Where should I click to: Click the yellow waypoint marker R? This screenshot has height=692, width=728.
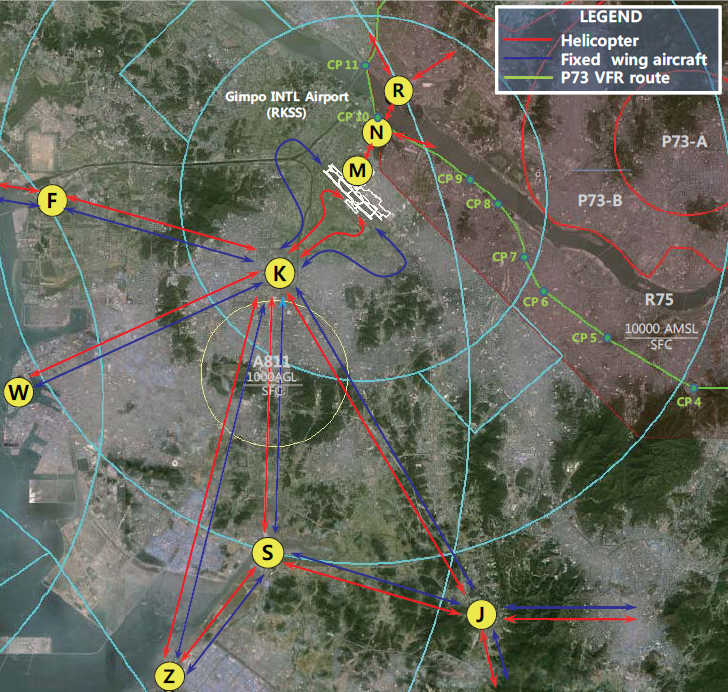[x=399, y=91]
